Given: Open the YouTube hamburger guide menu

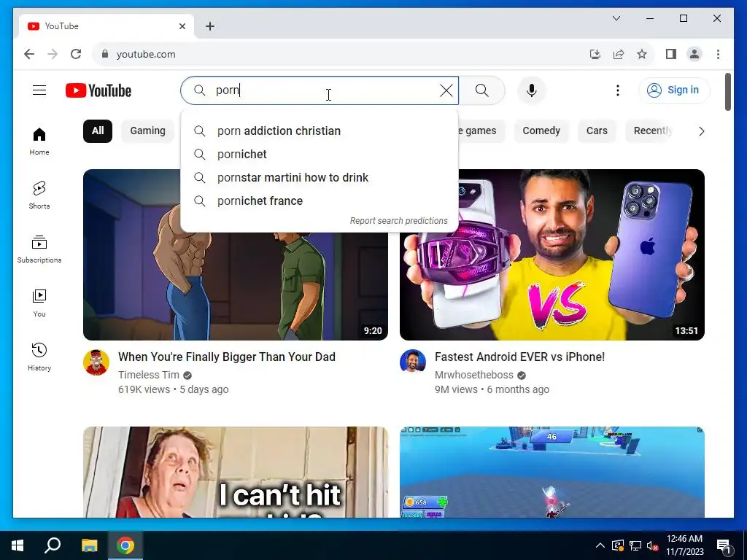Looking at the screenshot, I should coord(39,90).
